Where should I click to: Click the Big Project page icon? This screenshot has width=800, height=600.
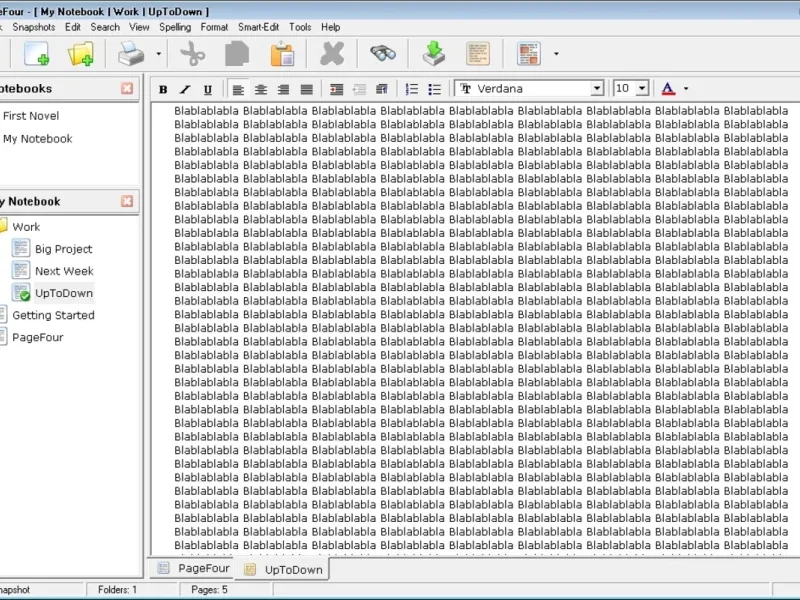[21, 248]
